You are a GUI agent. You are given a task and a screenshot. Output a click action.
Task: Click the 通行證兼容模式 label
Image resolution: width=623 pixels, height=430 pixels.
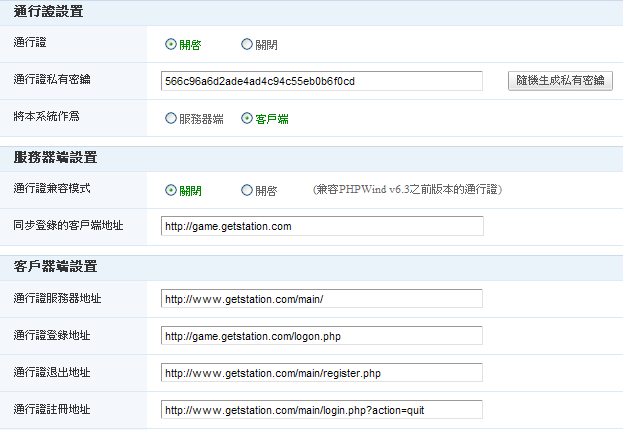pyautogui.click(x=52, y=188)
